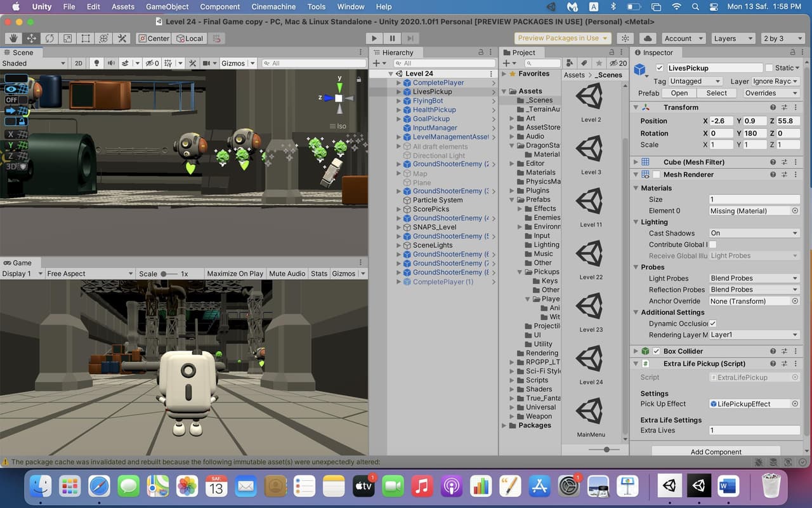Screen dimensions: 812x508
Task: Toggle Contribute Global Illumination checkbox
Action: (x=712, y=244)
